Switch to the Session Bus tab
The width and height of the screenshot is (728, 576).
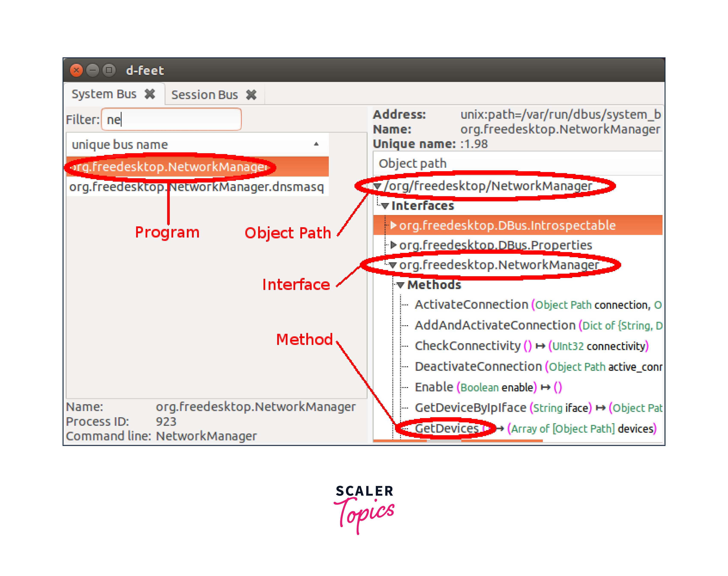pos(204,95)
